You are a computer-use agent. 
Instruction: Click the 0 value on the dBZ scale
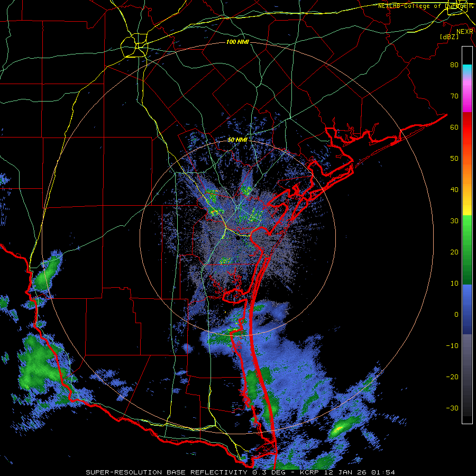[456, 315]
